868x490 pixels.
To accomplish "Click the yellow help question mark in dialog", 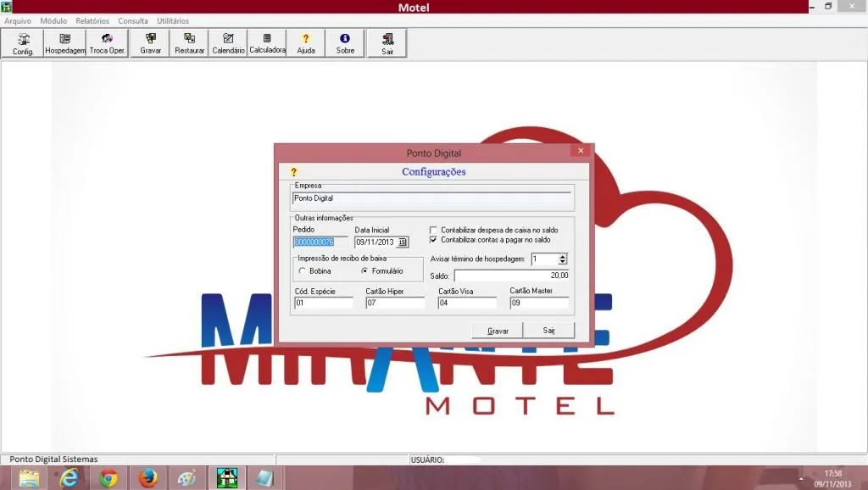I will coord(294,172).
